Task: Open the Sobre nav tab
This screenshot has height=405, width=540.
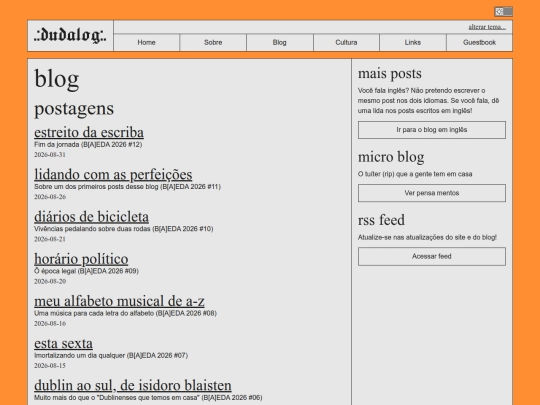Action: tap(213, 42)
